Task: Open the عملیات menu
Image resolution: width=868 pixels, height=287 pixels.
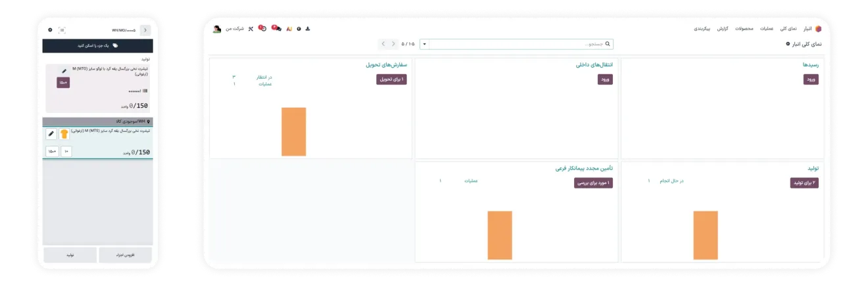Action: [x=767, y=29]
